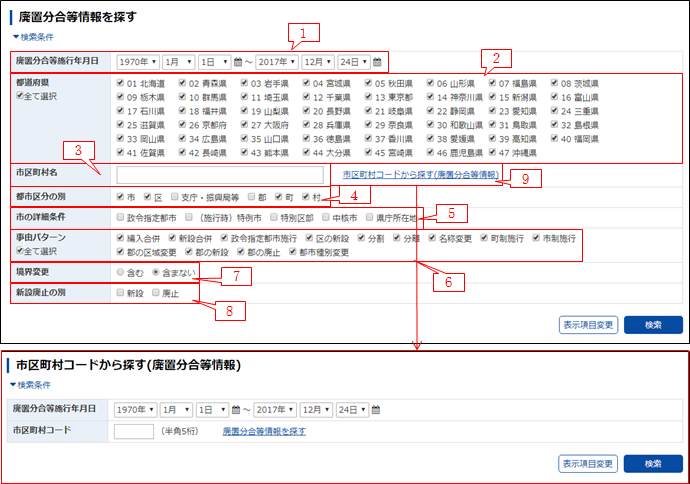Viewport: 690px width, 484px height.
Task: Collapse the bottom 検索条件 disclosure triangle
Action: point(11,385)
